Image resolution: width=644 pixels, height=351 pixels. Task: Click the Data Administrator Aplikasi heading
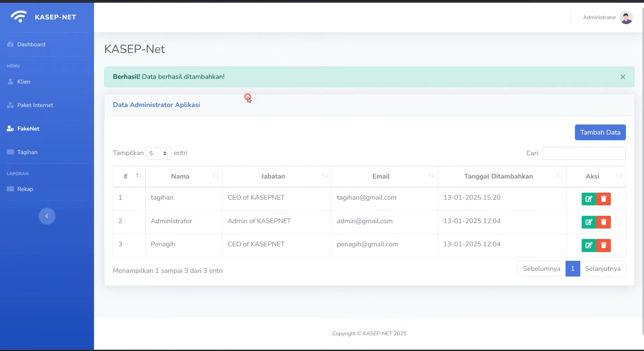click(156, 105)
